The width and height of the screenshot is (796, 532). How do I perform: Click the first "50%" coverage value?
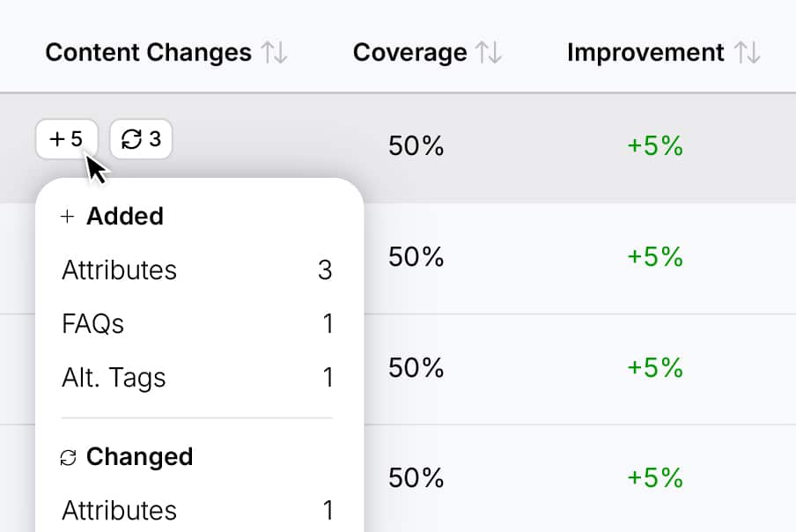[416, 146]
